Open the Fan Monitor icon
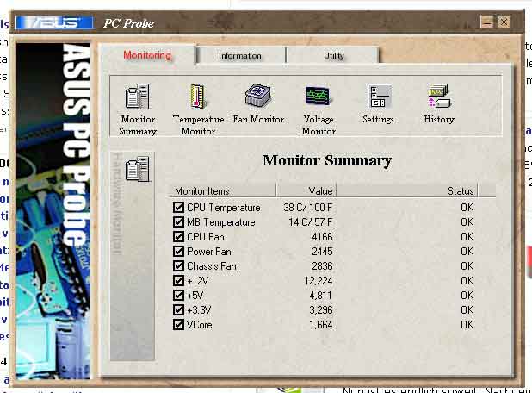 point(258,96)
